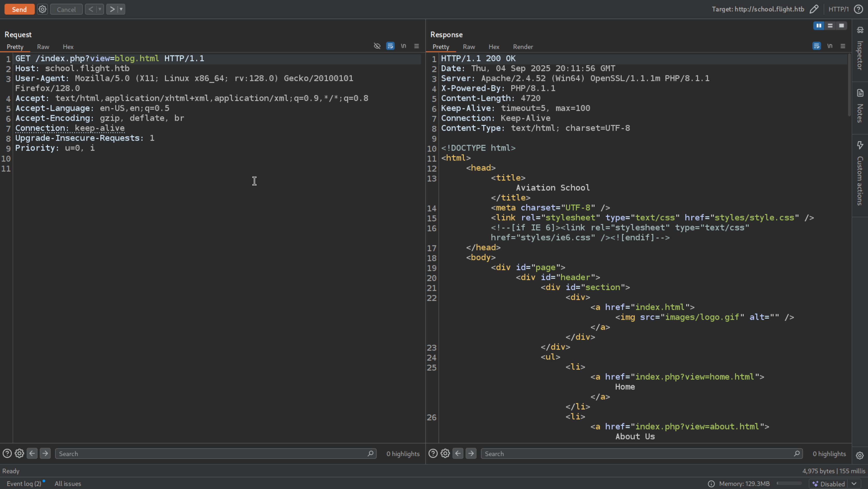Open history back dropdown arrow
The image size is (868, 489).
pos(100,9)
